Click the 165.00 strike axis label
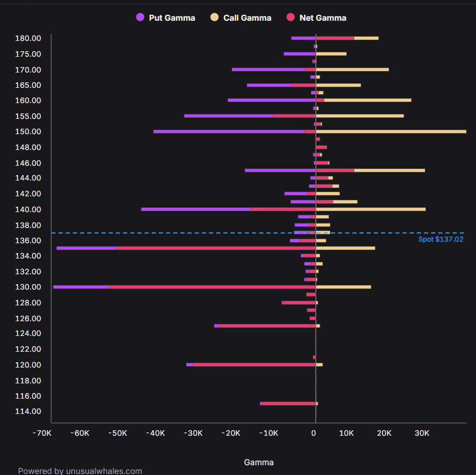This screenshot has width=476, height=475. (x=28, y=85)
